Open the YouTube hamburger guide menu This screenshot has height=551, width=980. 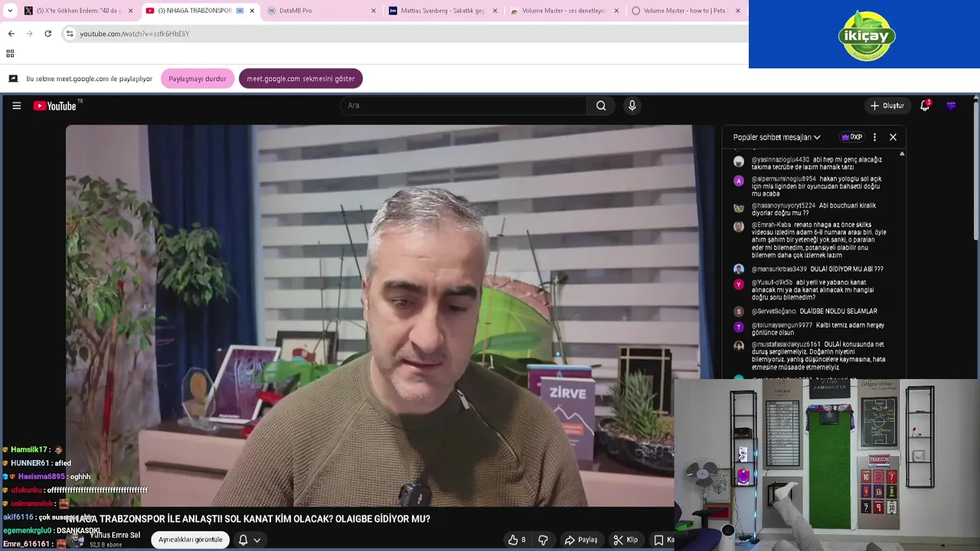click(x=16, y=106)
